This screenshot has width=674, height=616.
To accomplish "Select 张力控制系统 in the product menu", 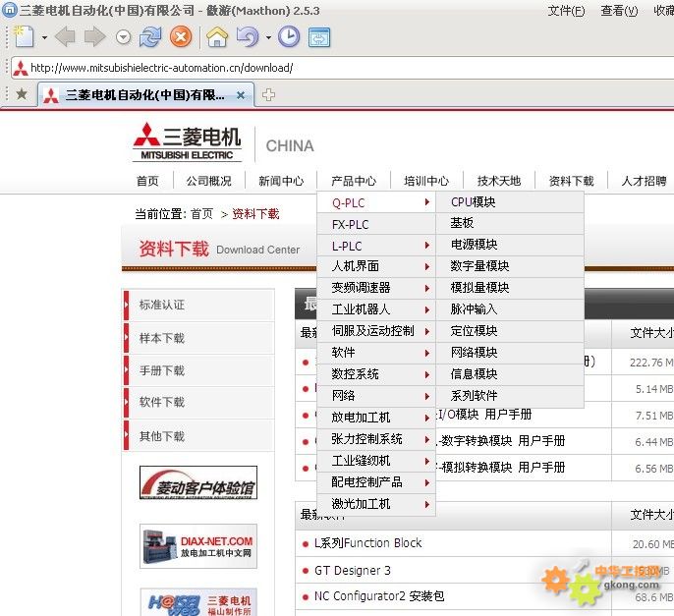I will [376, 439].
